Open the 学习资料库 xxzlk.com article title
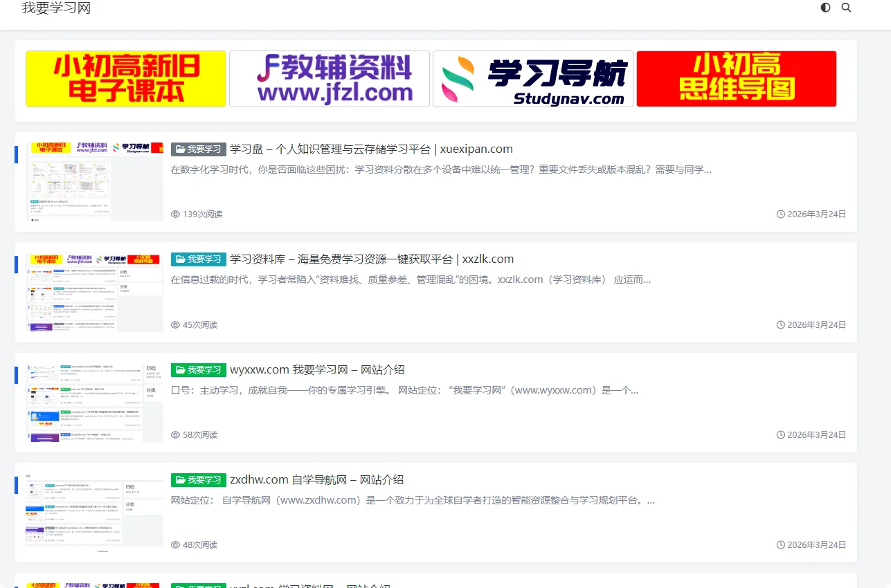Image resolution: width=891 pixels, height=588 pixels. pyautogui.click(x=372, y=259)
